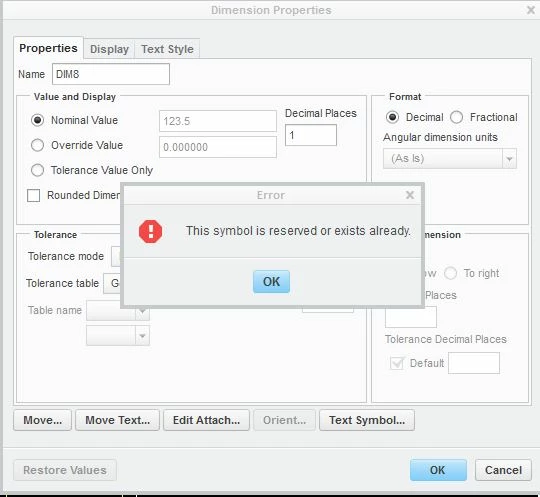Click the field next to Default checkbox

pos(474,363)
